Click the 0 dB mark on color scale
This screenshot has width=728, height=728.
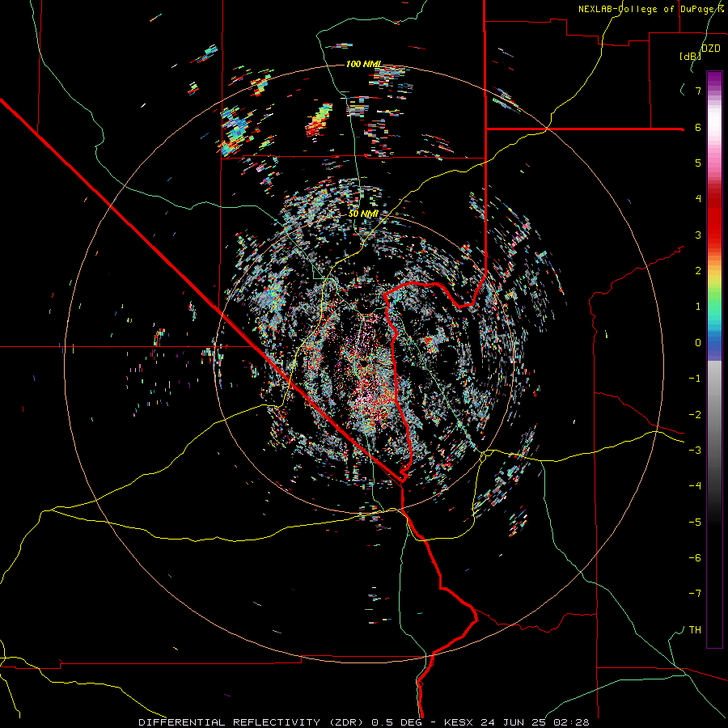tap(698, 343)
